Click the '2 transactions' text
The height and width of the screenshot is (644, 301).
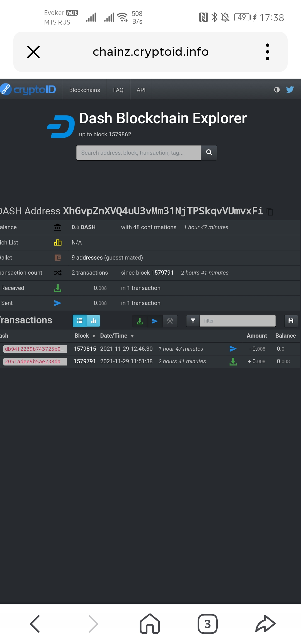(x=90, y=273)
